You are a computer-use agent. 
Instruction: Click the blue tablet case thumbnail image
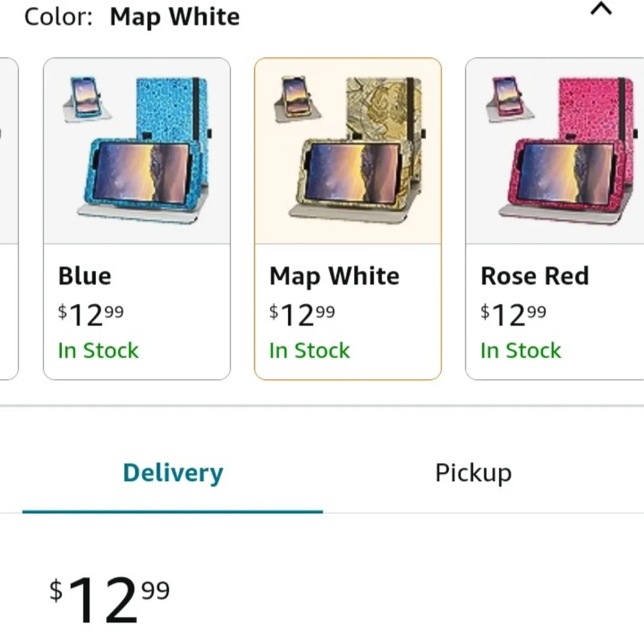137,150
